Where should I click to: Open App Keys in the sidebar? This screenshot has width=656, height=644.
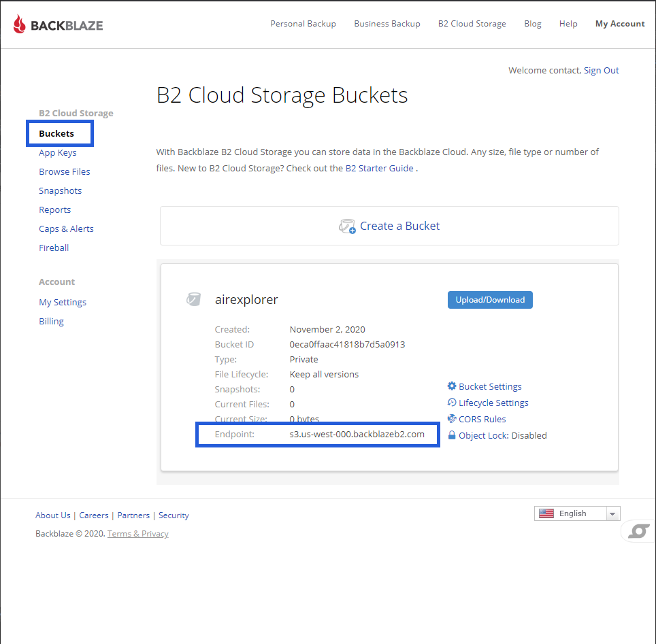click(58, 152)
